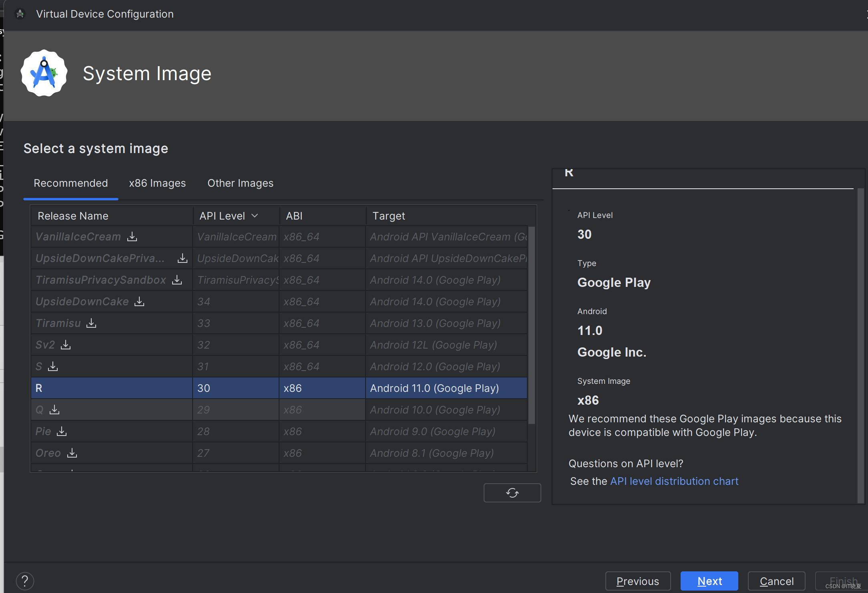Click the Questions on API level? text
Screen dimensions: 868x593
(626, 464)
